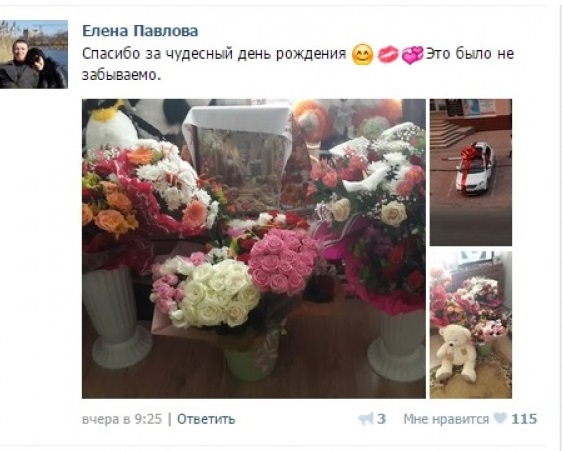Click the text Это было не
This screenshot has height=451, width=563.
(x=470, y=54)
